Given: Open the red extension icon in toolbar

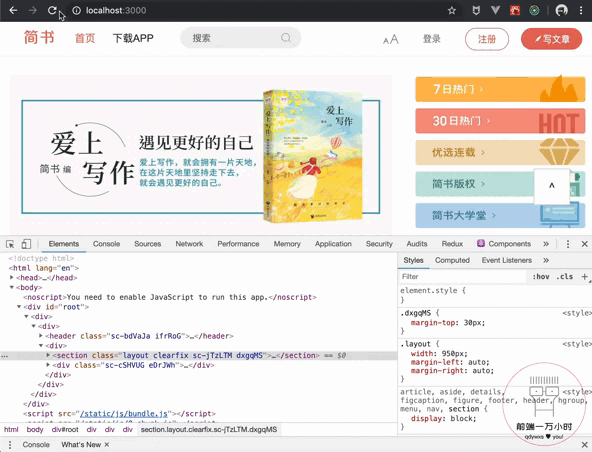Looking at the screenshot, I should pos(515,11).
